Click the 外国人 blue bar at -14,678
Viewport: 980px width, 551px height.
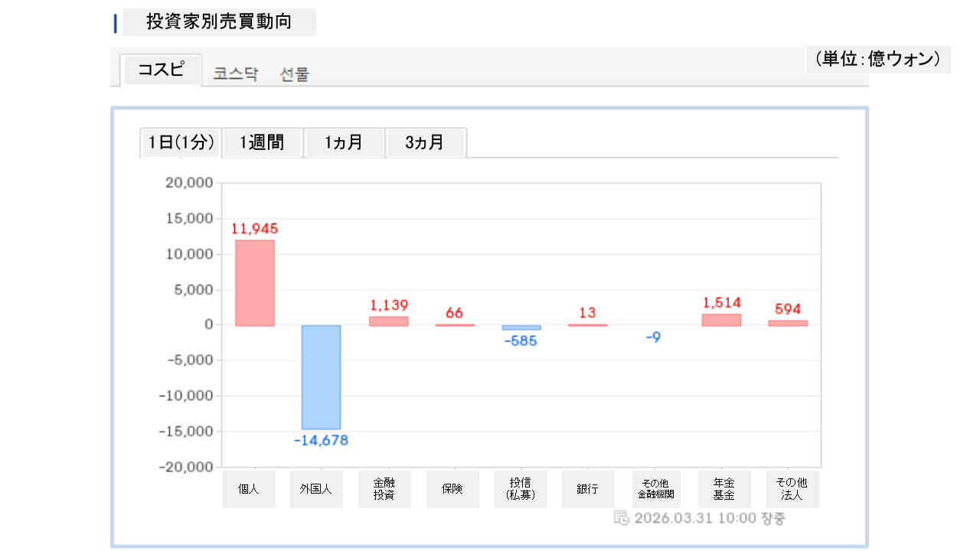point(321,377)
